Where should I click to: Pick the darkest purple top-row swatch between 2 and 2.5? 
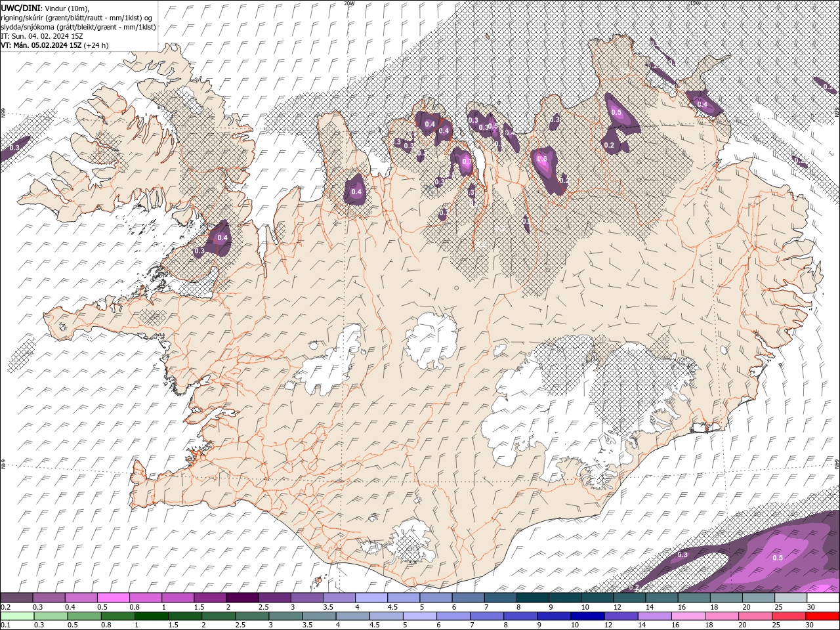click(x=241, y=598)
